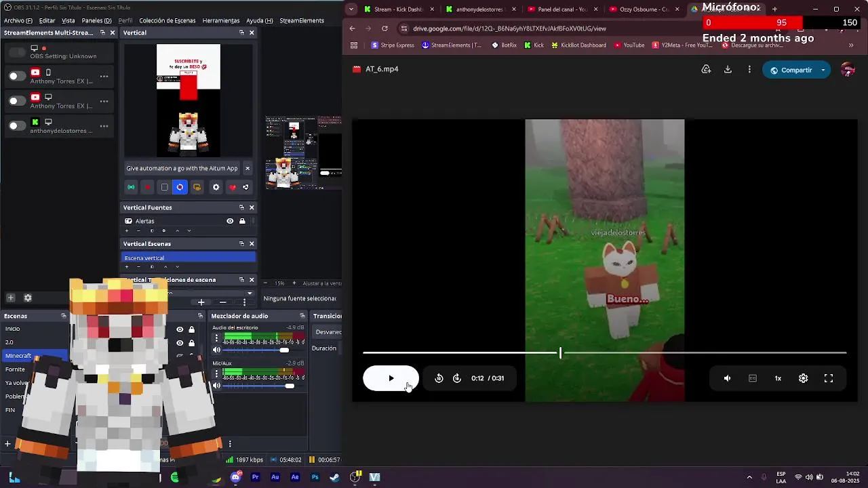Open the OBS Herramientas menu
Viewport: 868px width, 488px height.
221,20
